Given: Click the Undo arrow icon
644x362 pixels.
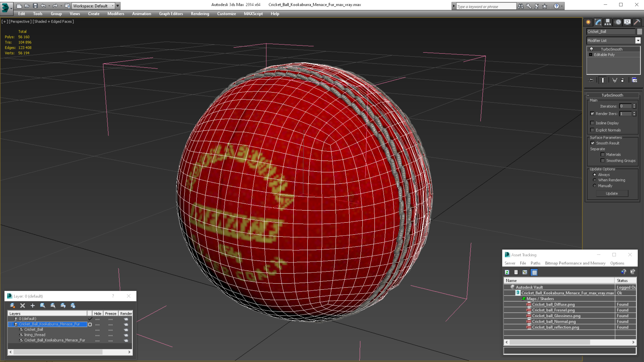Looking at the screenshot, I should click(x=43, y=6).
